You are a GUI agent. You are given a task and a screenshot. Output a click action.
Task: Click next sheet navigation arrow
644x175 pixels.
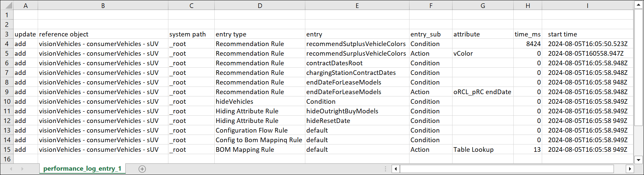click(22, 169)
